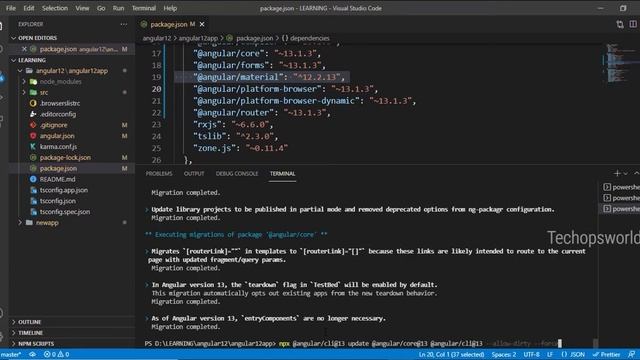Click the terminal vertical scrollbar

596,343
